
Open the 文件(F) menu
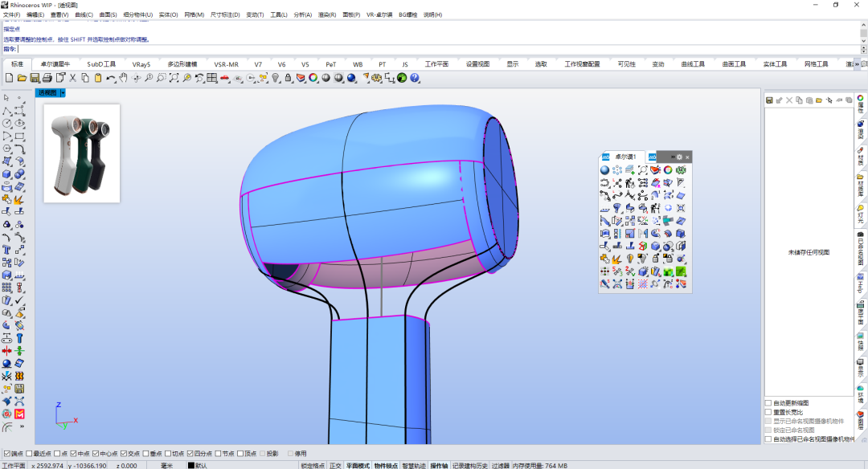pos(11,15)
